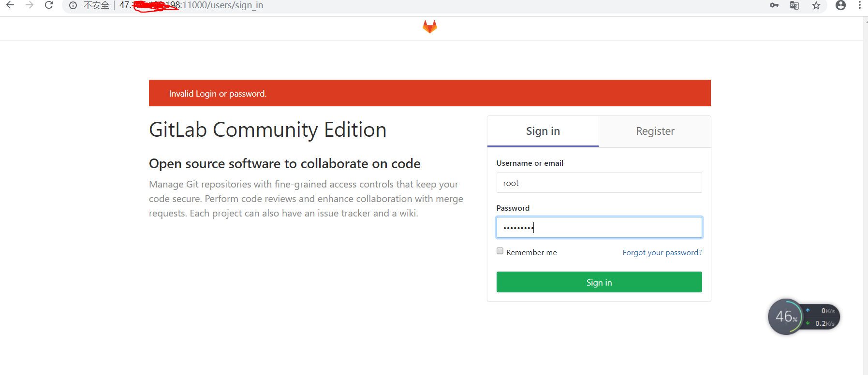Click the Open source software subheading
868x375 pixels.
[285, 164]
